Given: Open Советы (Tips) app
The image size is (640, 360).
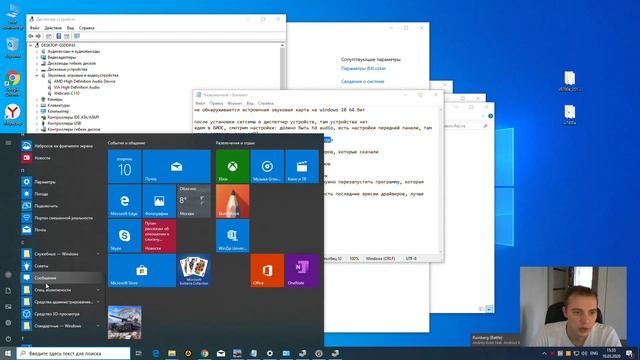Looking at the screenshot, I should (x=61, y=266).
